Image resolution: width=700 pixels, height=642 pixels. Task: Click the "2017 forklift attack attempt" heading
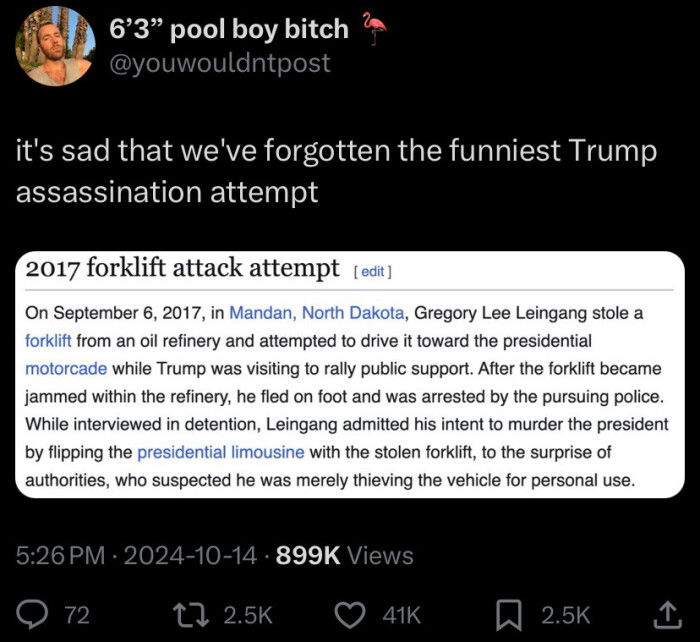pos(182,269)
